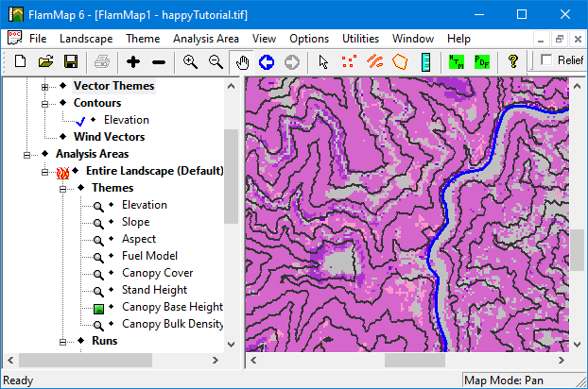Activate the Pan hand tool
The width and height of the screenshot is (588, 389).
pyautogui.click(x=242, y=62)
